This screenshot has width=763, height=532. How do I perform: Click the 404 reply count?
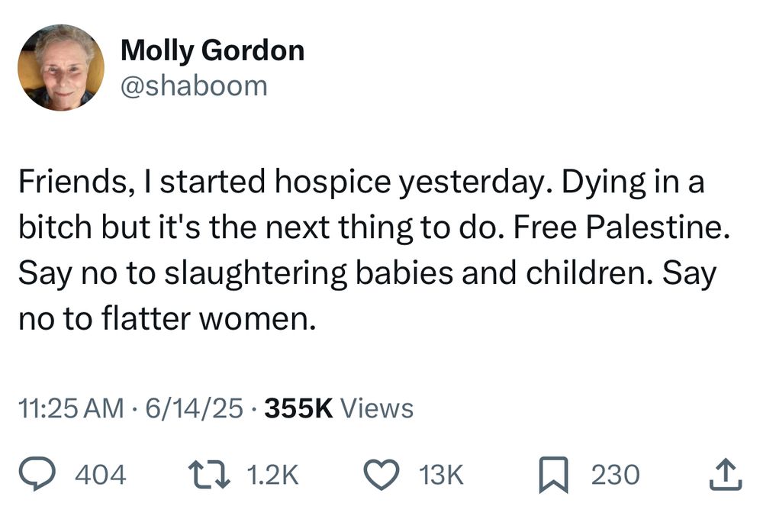[x=101, y=474]
